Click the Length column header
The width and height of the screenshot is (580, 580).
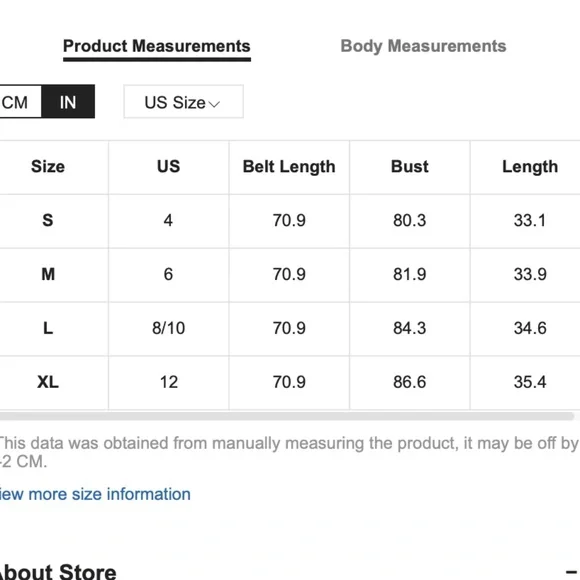tap(530, 167)
